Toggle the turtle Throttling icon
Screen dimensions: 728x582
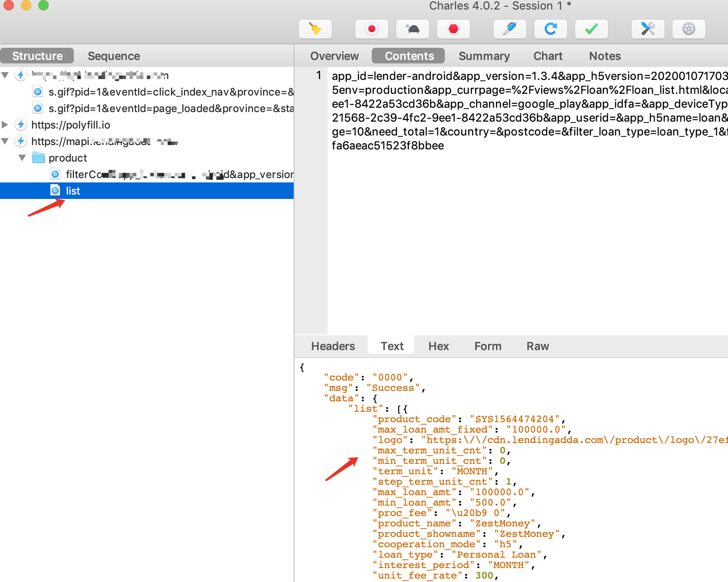(x=413, y=29)
